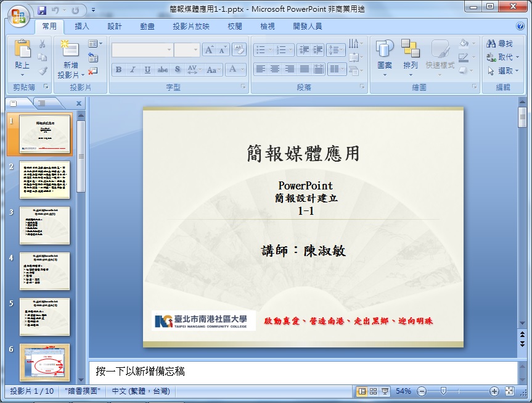Click the zoom slider handle
The height and width of the screenshot is (403, 532).
coord(443,391)
